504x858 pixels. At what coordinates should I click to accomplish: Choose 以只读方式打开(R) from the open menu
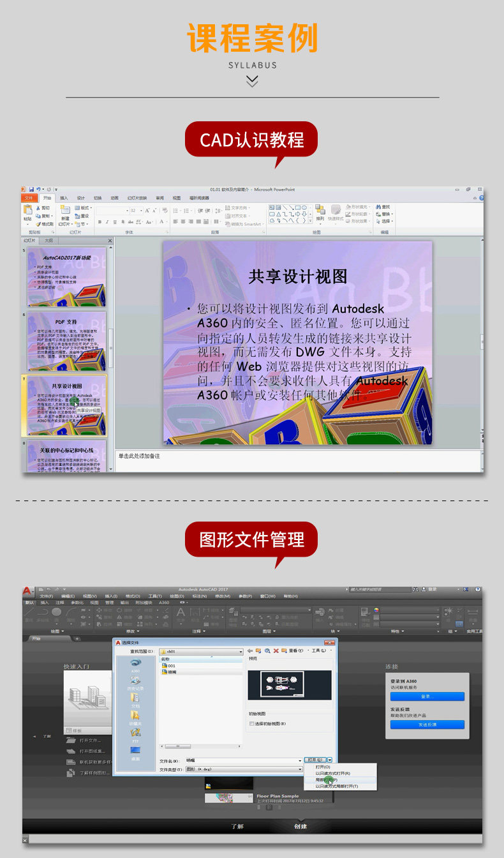332,773
